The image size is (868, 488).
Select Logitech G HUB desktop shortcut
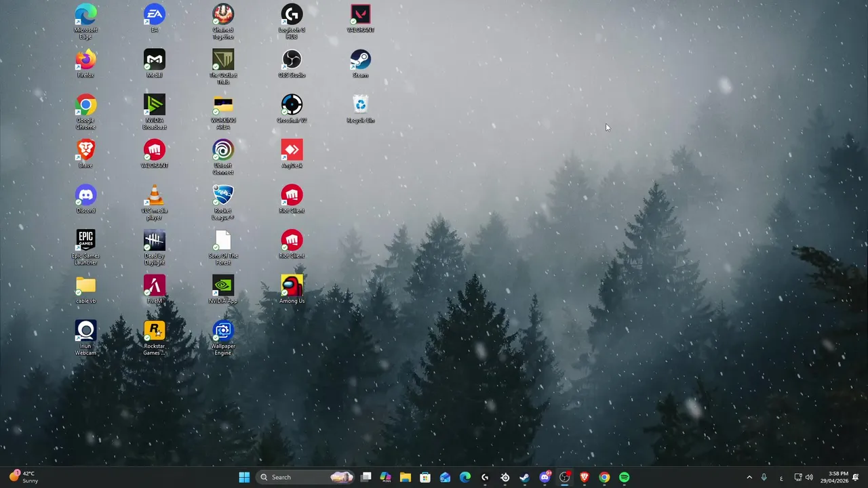click(292, 21)
